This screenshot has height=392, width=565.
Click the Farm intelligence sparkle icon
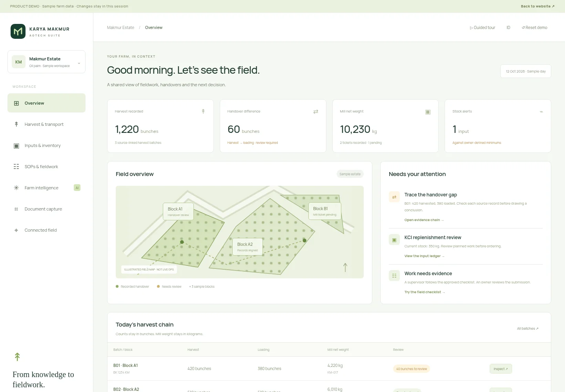point(16,188)
